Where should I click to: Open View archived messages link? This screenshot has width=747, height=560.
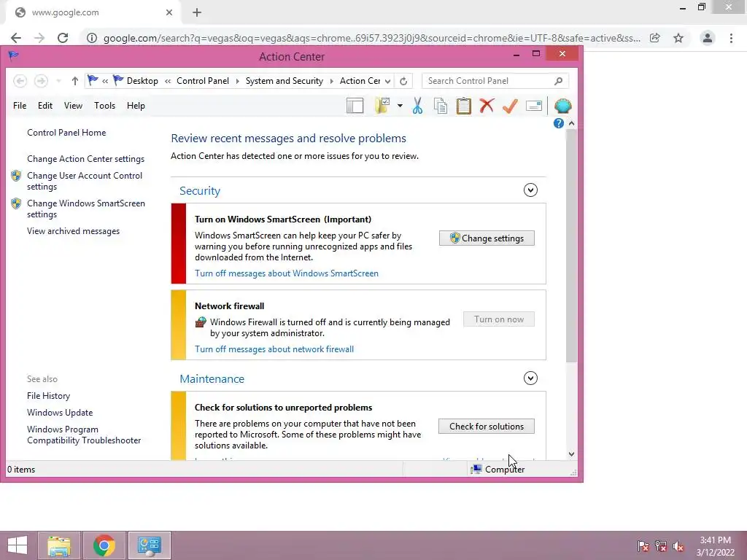[74, 231]
